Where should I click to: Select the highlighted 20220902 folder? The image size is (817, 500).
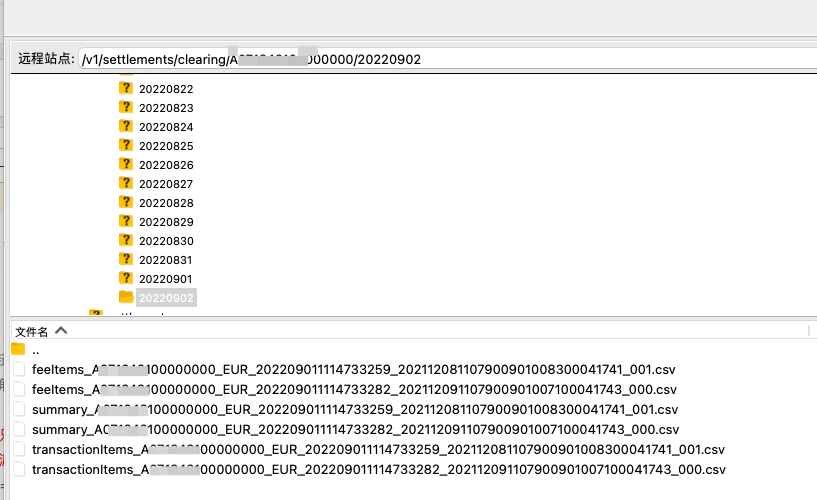coord(166,298)
